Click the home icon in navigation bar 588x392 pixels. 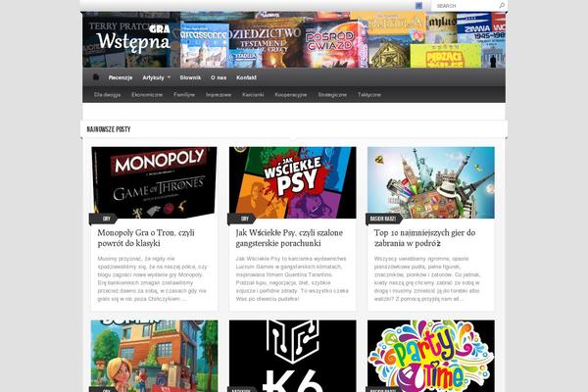(96, 77)
